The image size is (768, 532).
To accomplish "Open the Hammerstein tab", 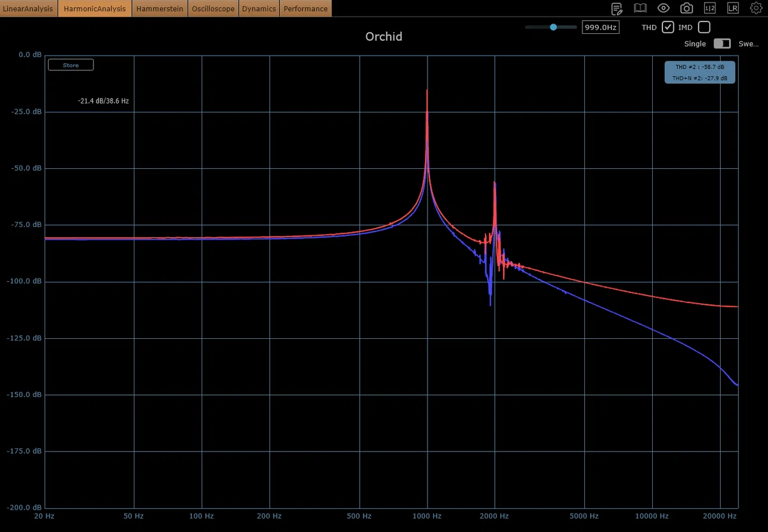I will [x=159, y=8].
